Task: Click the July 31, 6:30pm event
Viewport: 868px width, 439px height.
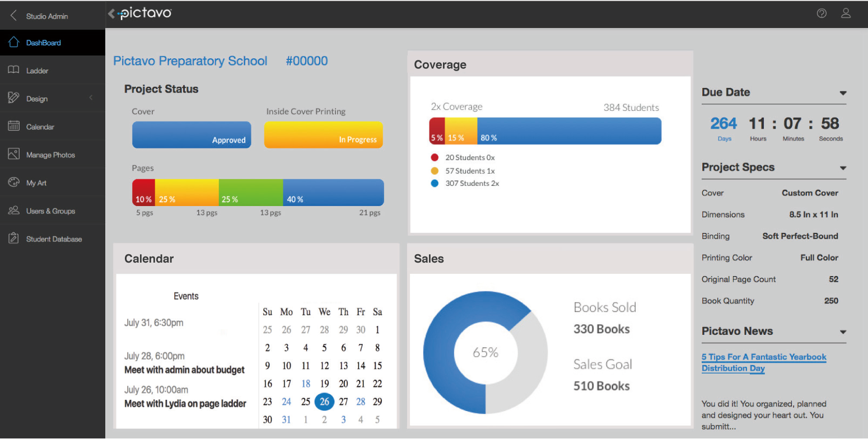Action: (x=153, y=323)
